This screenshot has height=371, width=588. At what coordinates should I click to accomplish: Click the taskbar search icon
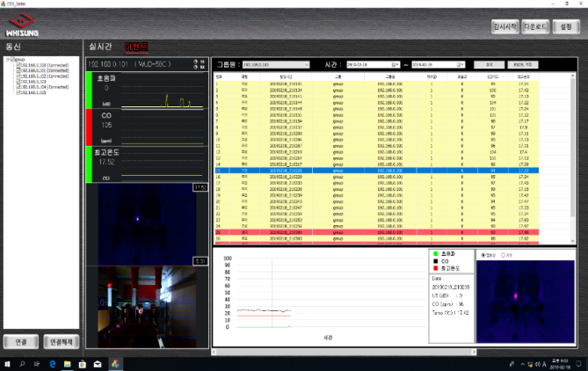22,363
